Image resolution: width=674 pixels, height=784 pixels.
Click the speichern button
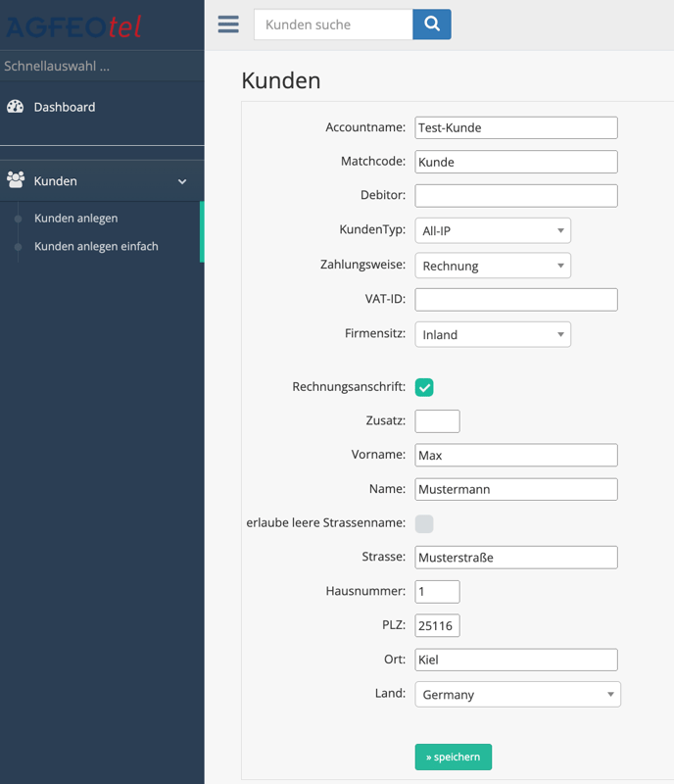454,757
